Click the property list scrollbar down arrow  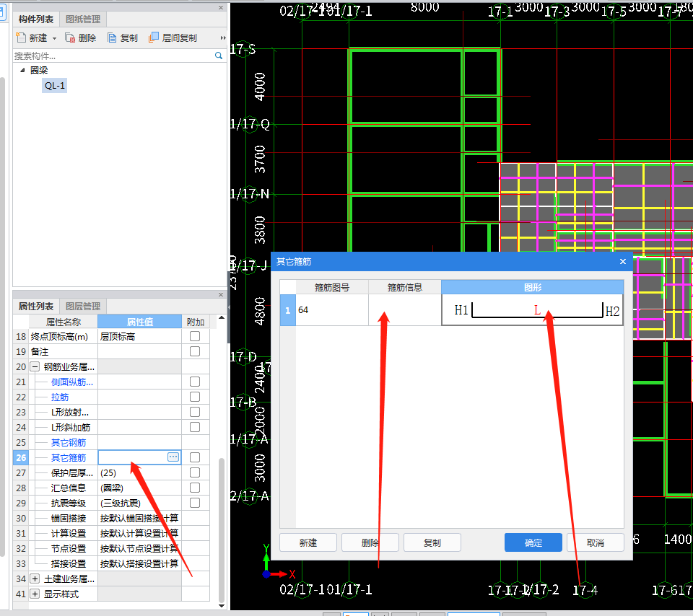222,606
